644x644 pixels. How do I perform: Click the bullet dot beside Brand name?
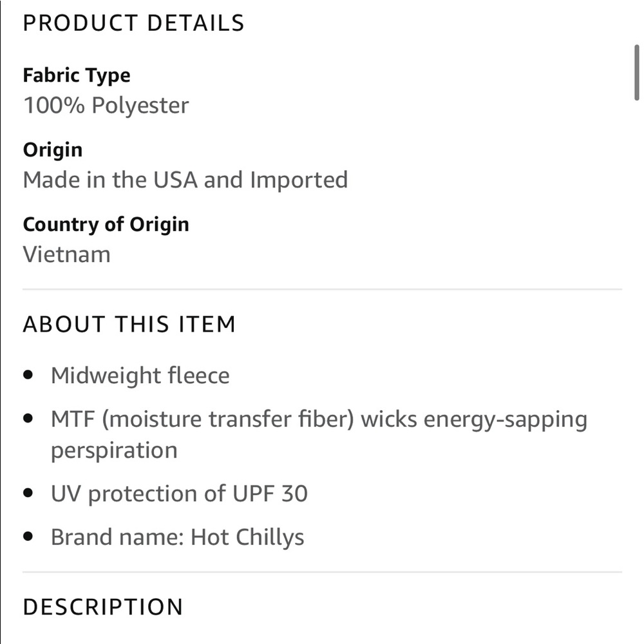point(28,536)
